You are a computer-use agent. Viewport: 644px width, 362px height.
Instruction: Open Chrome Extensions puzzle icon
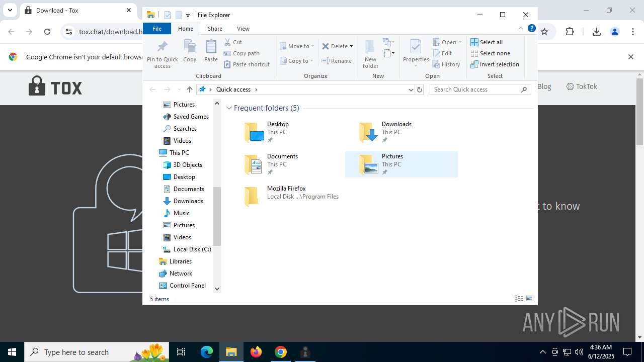570,32
